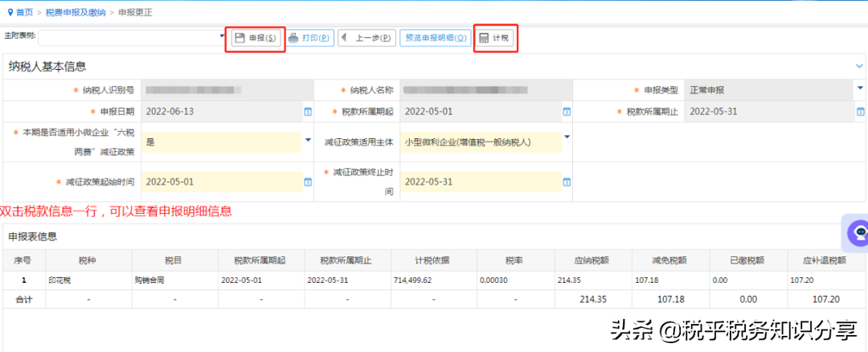The image size is (868, 352).
Task: Open calendar for 减征政策起始时间
Action: click(x=308, y=182)
